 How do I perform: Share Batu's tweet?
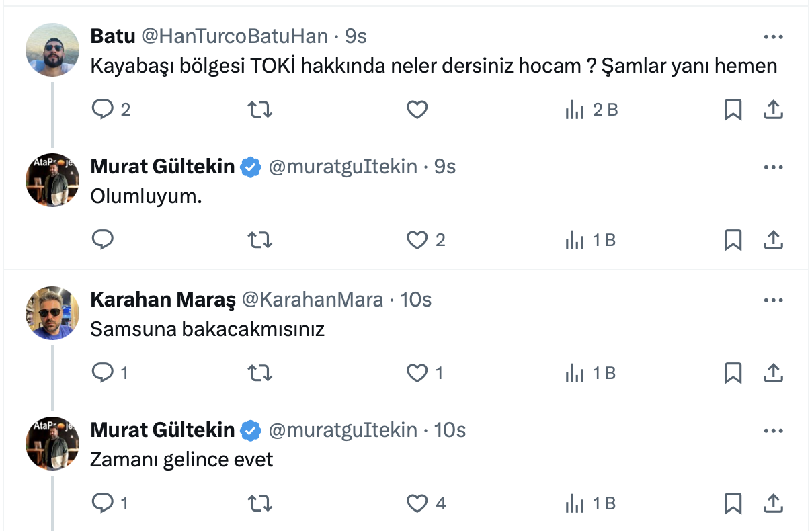coord(774,109)
